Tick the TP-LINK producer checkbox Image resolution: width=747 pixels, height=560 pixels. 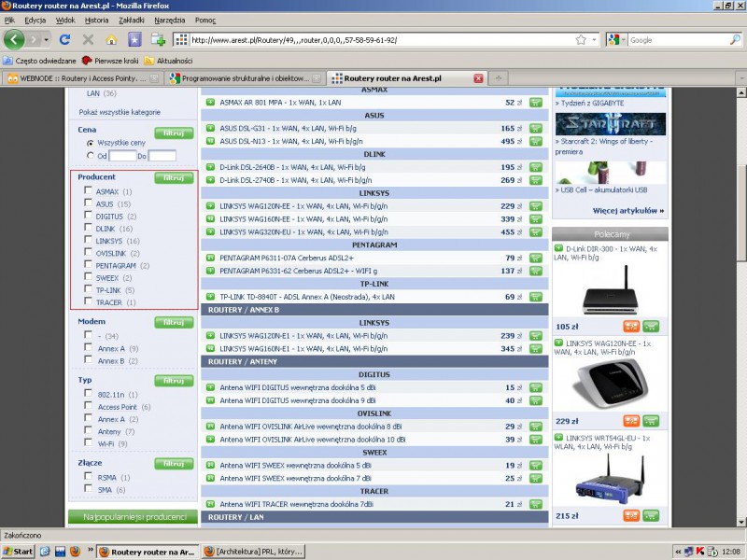pyautogui.click(x=88, y=290)
